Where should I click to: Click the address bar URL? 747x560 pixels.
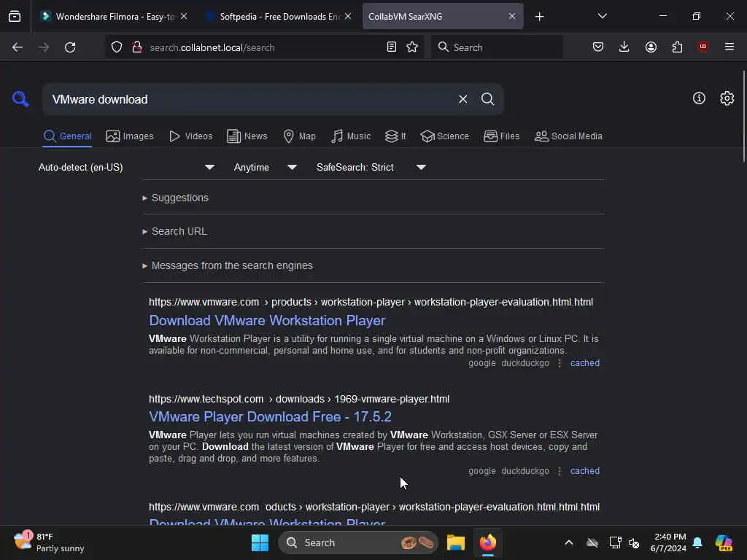[x=212, y=47]
